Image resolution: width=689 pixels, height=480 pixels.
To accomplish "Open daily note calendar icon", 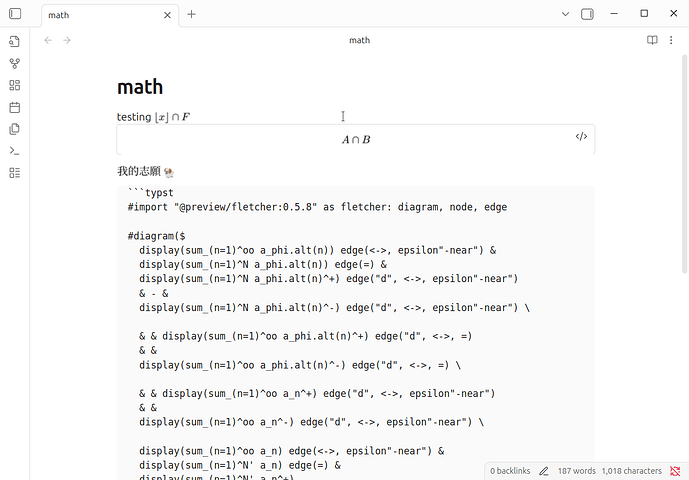I will pos(14,107).
